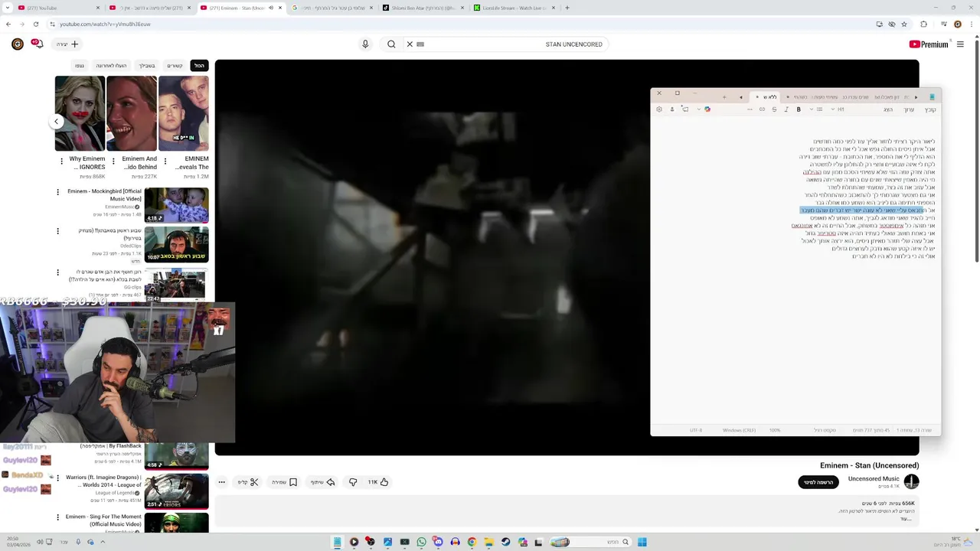Open the Notepad 'עריכה' menu
The width and height of the screenshot is (980, 551).
click(909, 109)
